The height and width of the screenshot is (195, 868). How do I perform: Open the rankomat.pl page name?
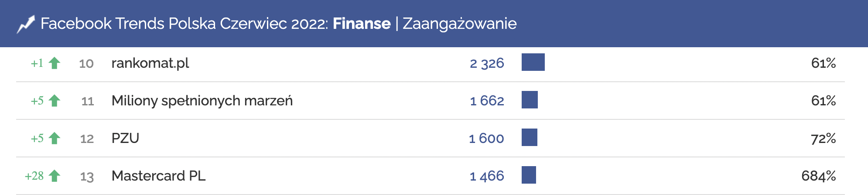tap(150, 63)
